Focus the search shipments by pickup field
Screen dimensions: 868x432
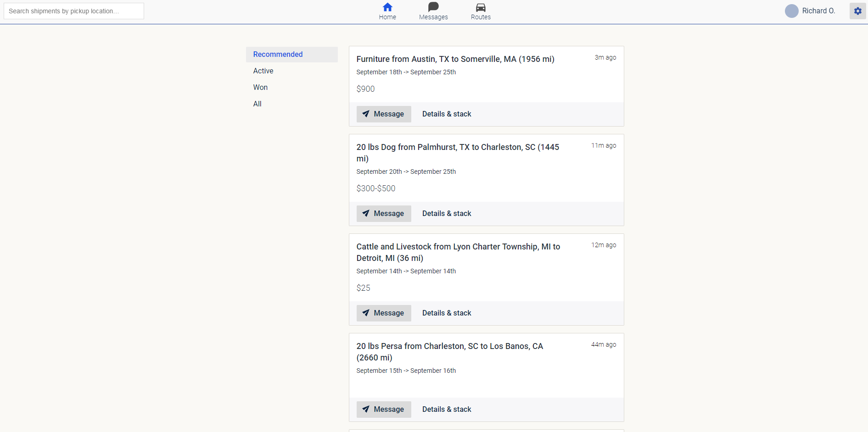(74, 11)
